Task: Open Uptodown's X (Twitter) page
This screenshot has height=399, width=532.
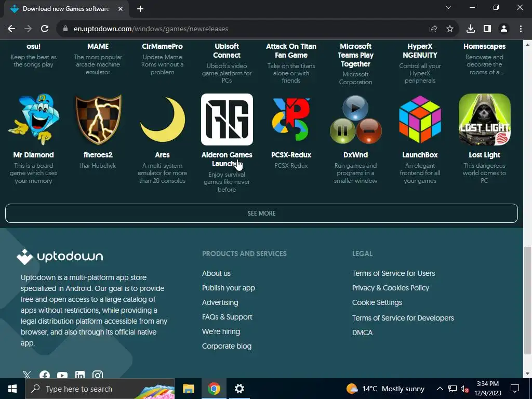Action: (x=27, y=375)
